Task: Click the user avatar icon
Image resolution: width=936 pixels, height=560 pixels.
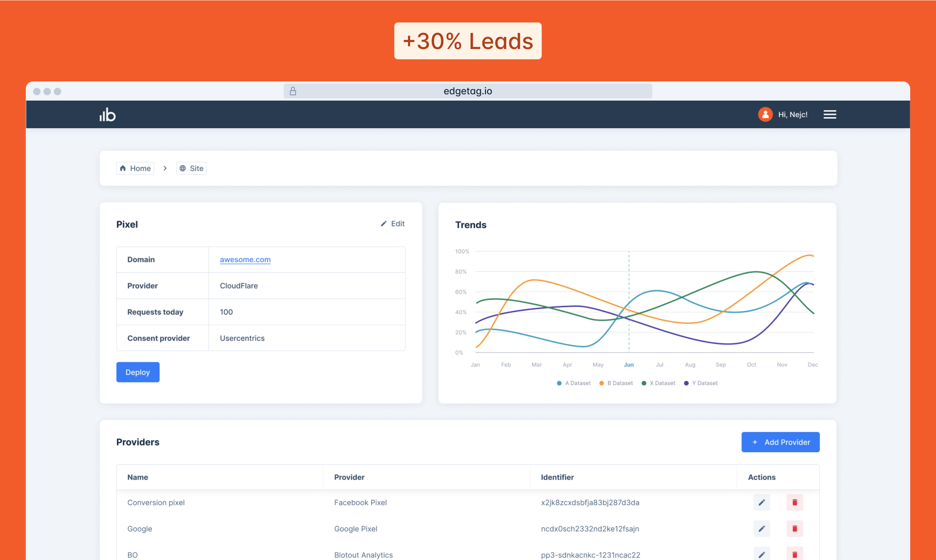Action: pos(765,114)
